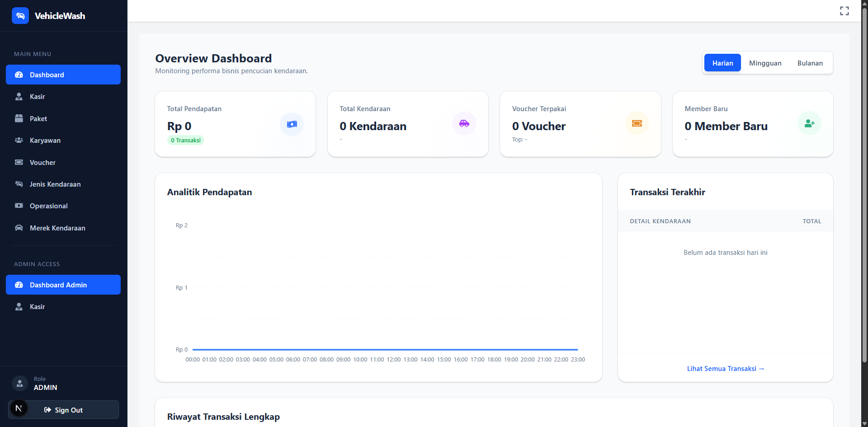868x427 pixels.
Task: Open Lihat Semua Transaksi link
Action: 725,369
